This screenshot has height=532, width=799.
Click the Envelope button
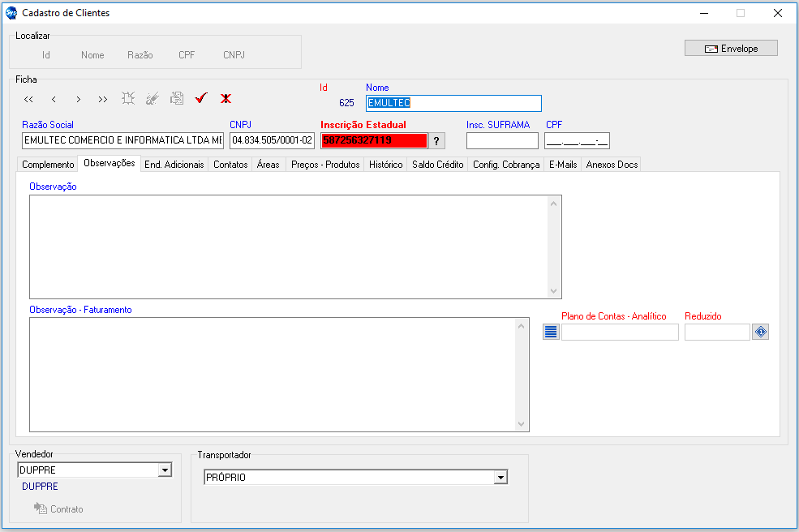(731, 49)
